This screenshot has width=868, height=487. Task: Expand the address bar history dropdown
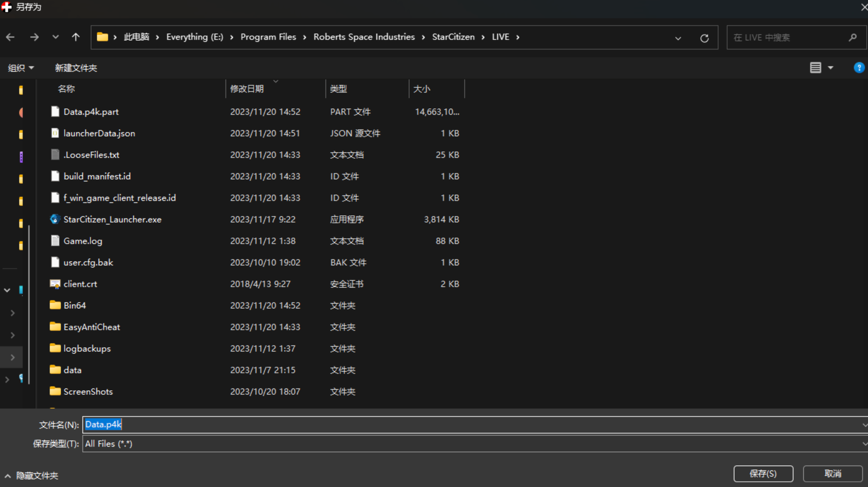(678, 38)
